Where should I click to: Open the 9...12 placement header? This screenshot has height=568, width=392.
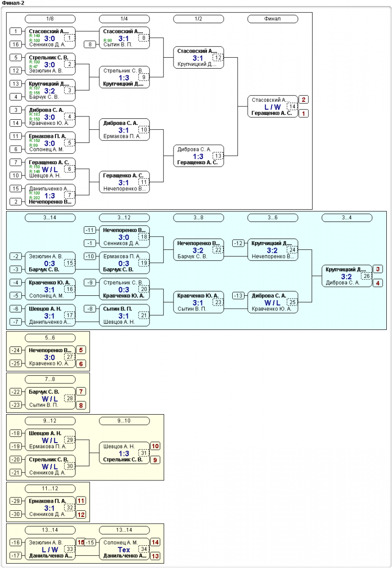point(50,421)
